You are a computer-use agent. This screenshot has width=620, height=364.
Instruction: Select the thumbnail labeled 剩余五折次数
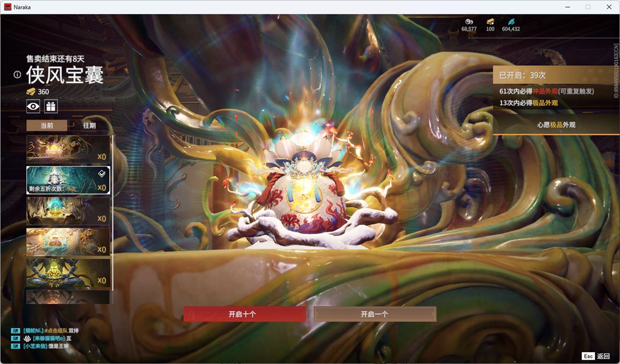point(68,180)
